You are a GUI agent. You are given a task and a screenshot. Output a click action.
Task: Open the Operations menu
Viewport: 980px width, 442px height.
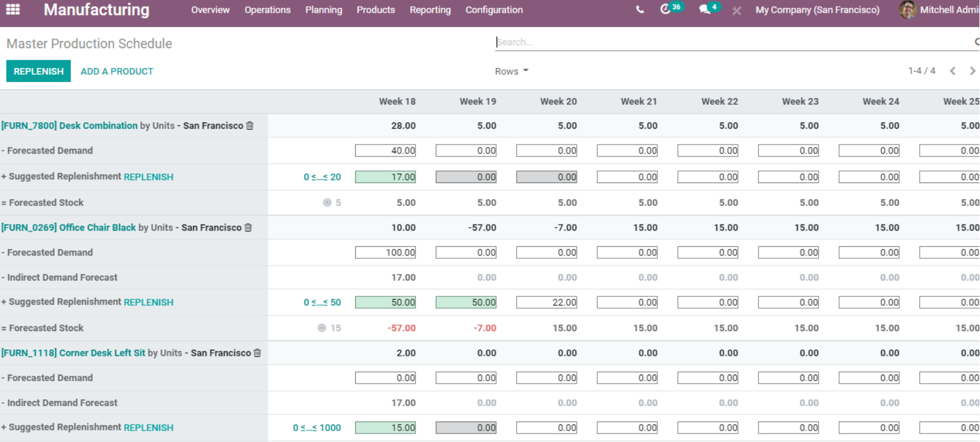(267, 10)
